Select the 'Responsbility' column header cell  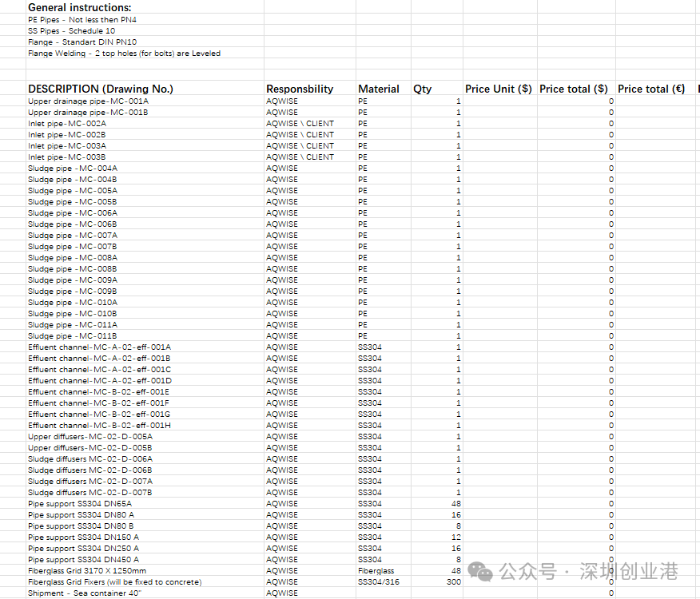(x=310, y=89)
